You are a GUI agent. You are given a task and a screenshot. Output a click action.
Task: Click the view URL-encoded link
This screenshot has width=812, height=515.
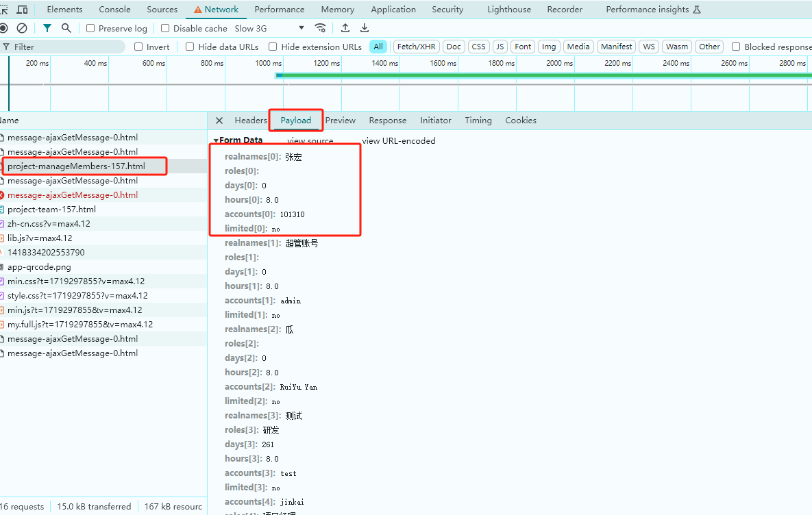point(398,141)
